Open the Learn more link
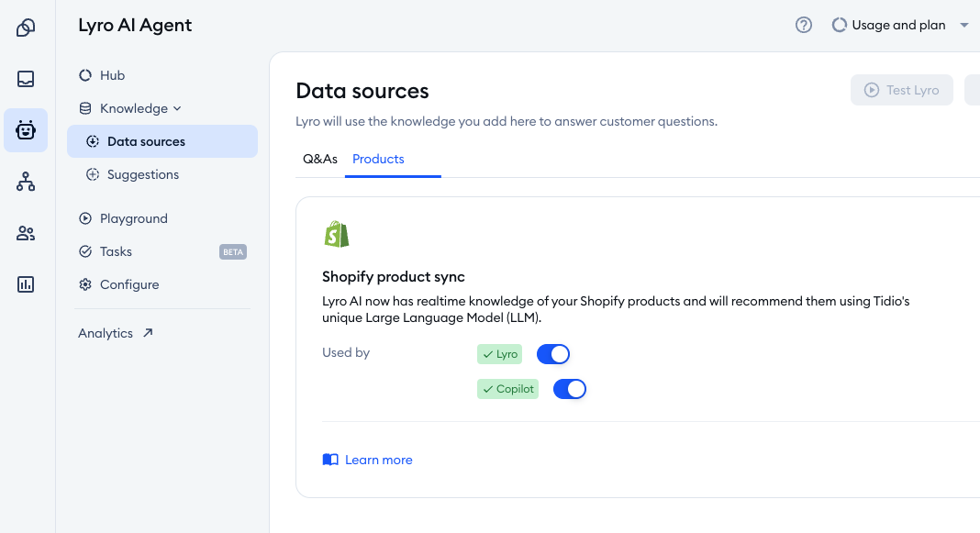This screenshot has width=980, height=533. pyautogui.click(x=379, y=460)
